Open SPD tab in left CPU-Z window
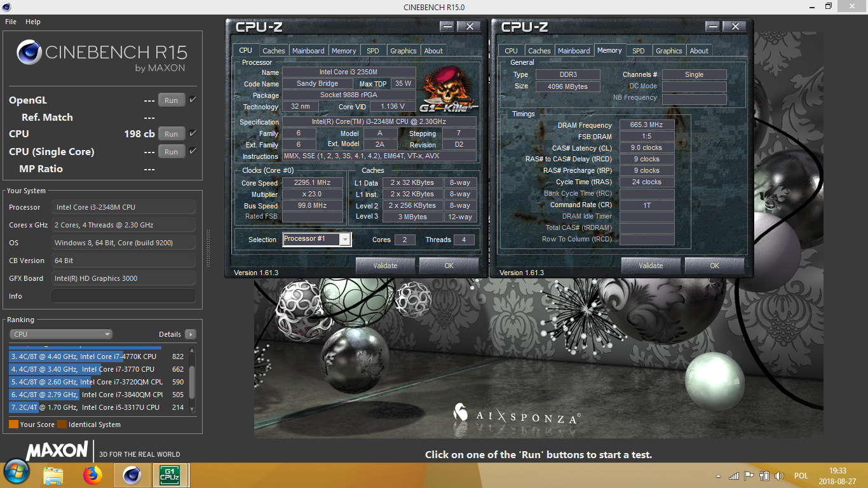 coord(373,51)
